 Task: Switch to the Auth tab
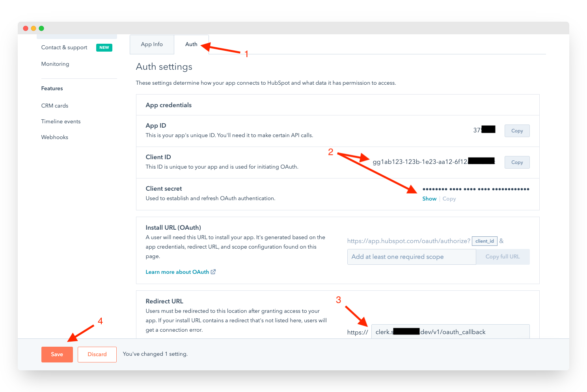(191, 44)
